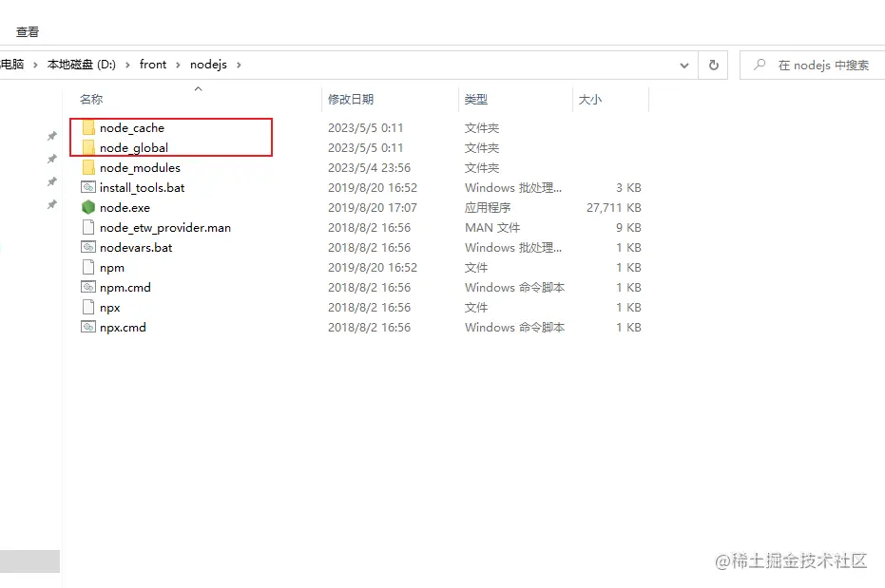Click the npx.cmd script icon
The image size is (885, 588).
pyautogui.click(x=88, y=327)
